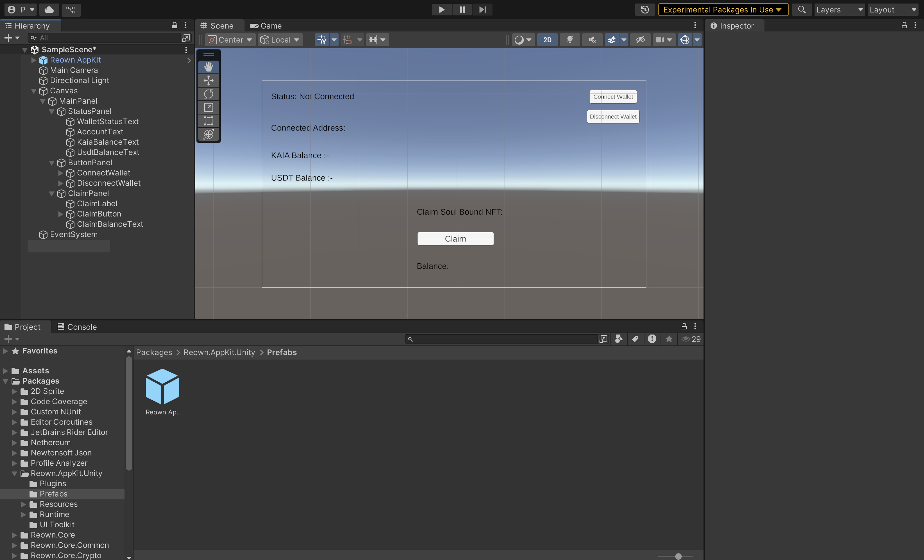Image resolution: width=924 pixels, height=560 pixels.
Task: Click the Reown.AppKit.Unity breadcrumb link
Action: click(219, 352)
